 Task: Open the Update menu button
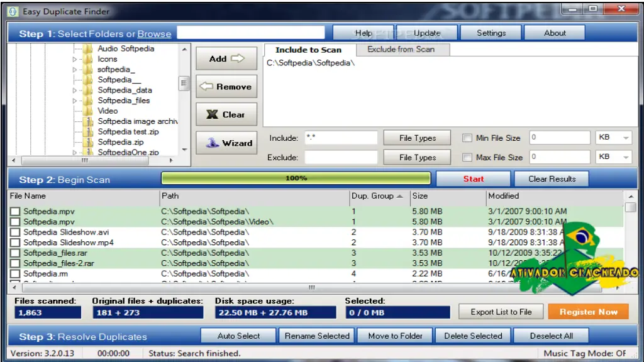click(x=427, y=33)
